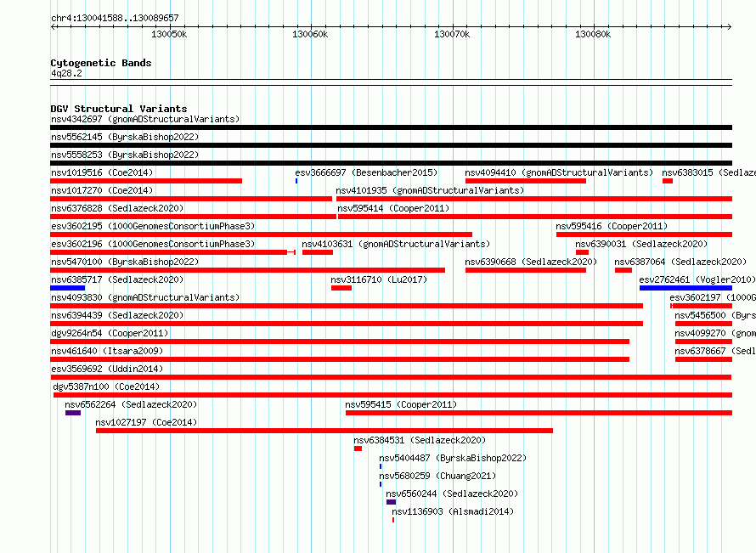
Task: Click nsv6384531 Sedlazeck2020 label
Action: 420,440
